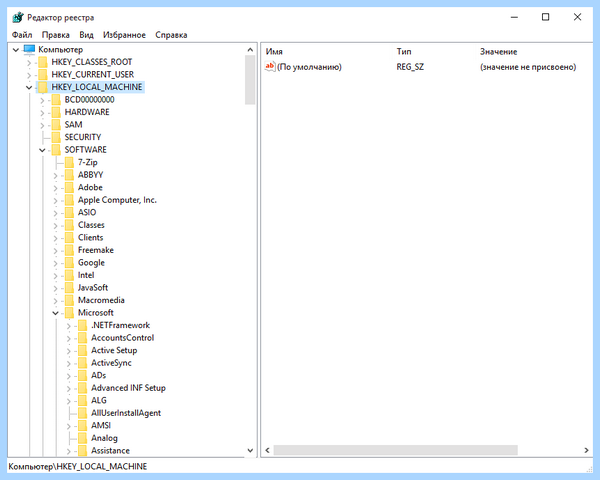Expand the HKEY_CLASSES_ROOT key
This screenshot has width=600, height=480.
(x=29, y=62)
